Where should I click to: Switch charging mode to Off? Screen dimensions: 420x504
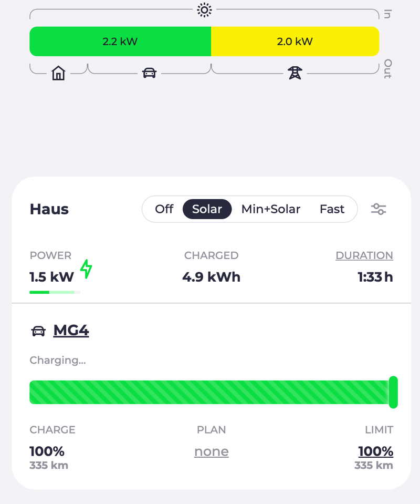pyautogui.click(x=164, y=209)
